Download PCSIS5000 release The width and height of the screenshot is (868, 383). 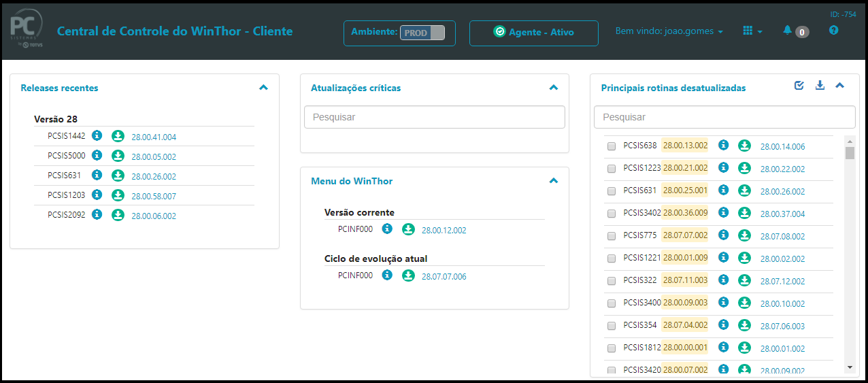(x=118, y=156)
